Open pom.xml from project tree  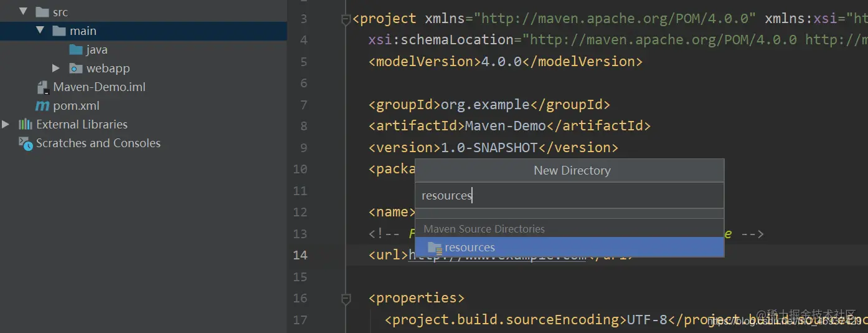pyautogui.click(x=76, y=105)
